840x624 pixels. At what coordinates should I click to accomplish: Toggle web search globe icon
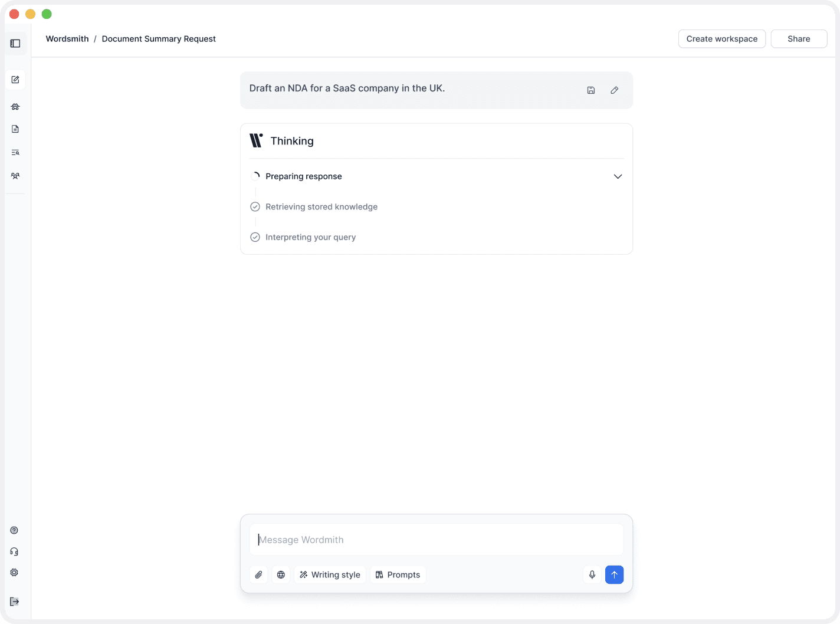pyautogui.click(x=281, y=575)
